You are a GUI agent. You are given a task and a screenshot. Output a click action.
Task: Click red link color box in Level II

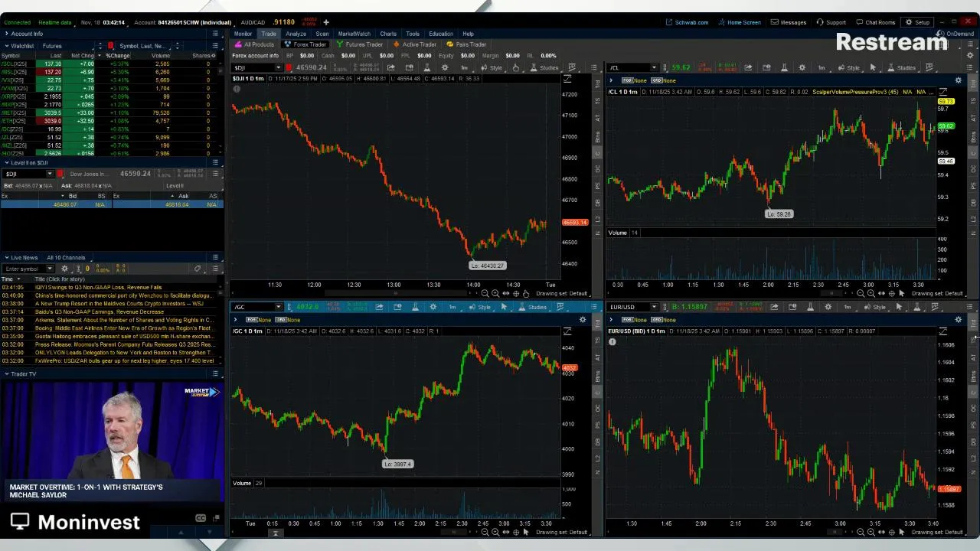coord(60,174)
